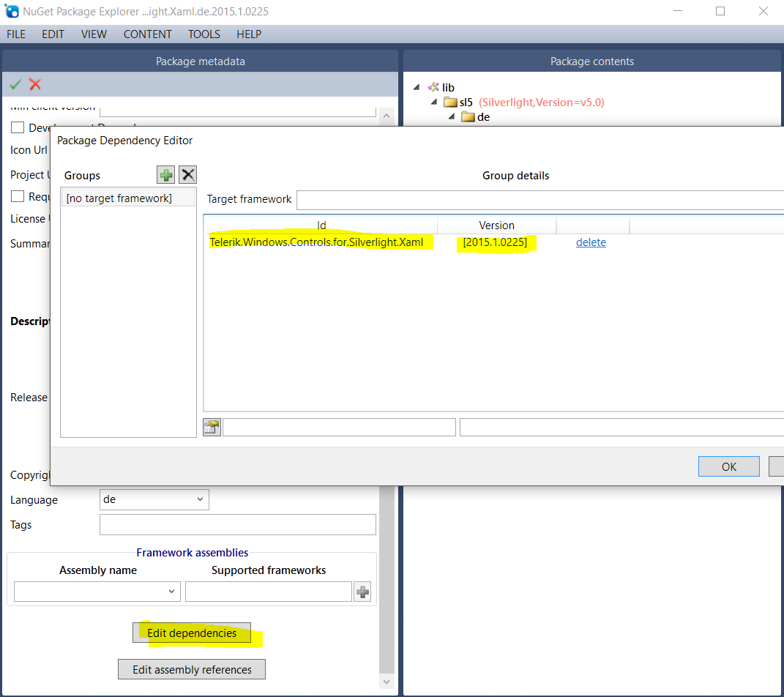Image resolution: width=784 pixels, height=697 pixels.
Task: Remove selected dependency group
Action: (188, 175)
